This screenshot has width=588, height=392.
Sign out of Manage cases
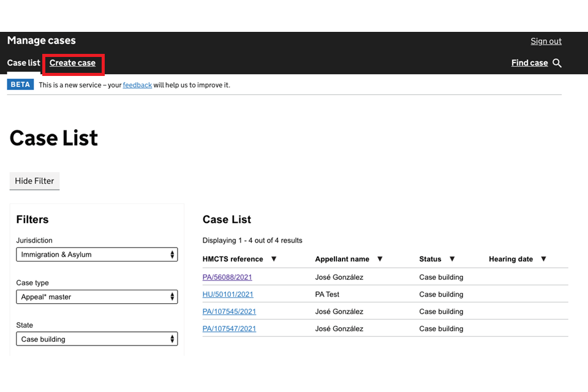(546, 41)
